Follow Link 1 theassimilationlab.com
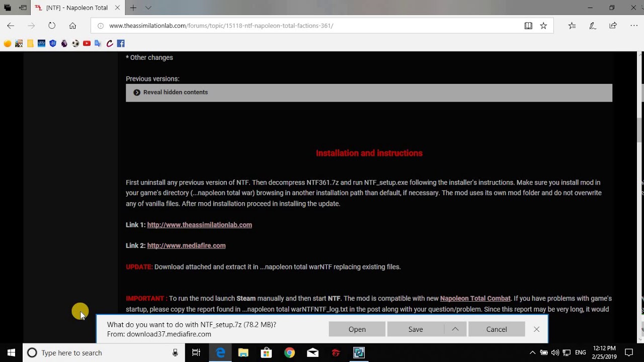Viewport: 644px width, 362px height. click(199, 225)
